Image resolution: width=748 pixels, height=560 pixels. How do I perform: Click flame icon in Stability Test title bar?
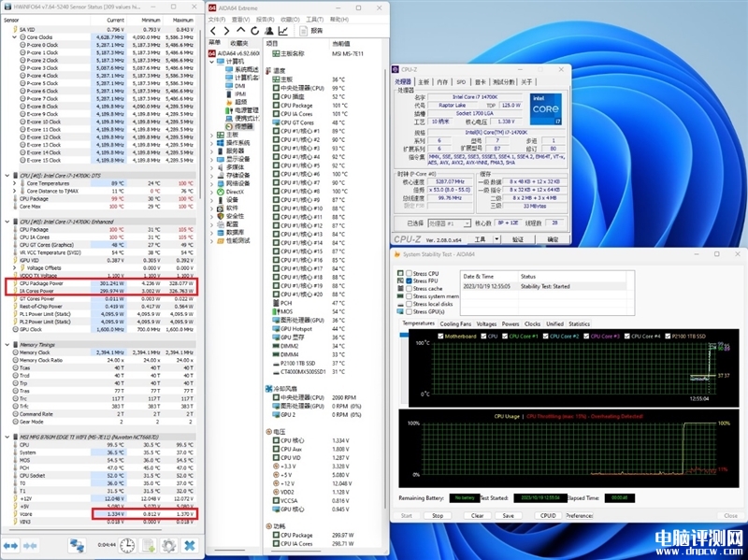pyautogui.click(x=396, y=254)
